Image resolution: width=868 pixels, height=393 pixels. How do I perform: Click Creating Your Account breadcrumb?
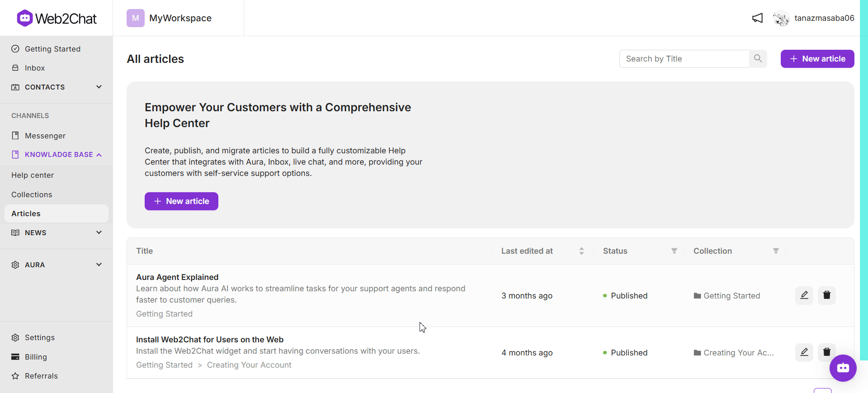tap(249, 365)
